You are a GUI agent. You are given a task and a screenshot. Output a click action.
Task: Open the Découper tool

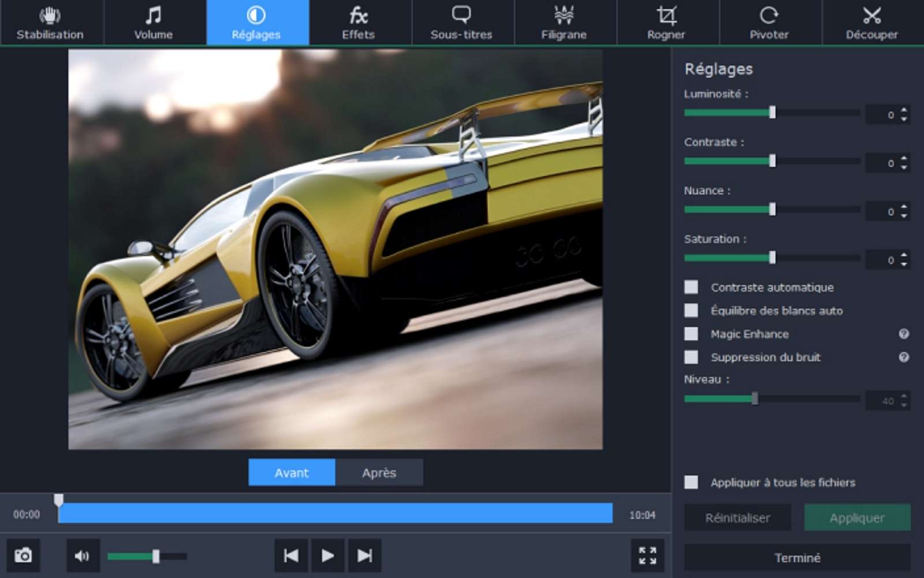tap(872, 23)
